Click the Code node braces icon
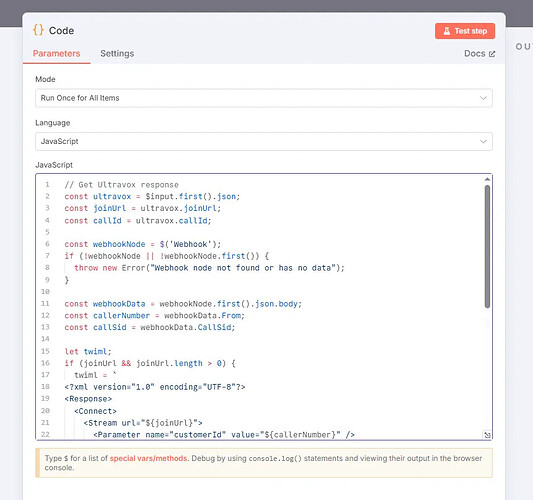Viewport: 533px width, 500px height. pyautogui.click(x=38, y=30)
